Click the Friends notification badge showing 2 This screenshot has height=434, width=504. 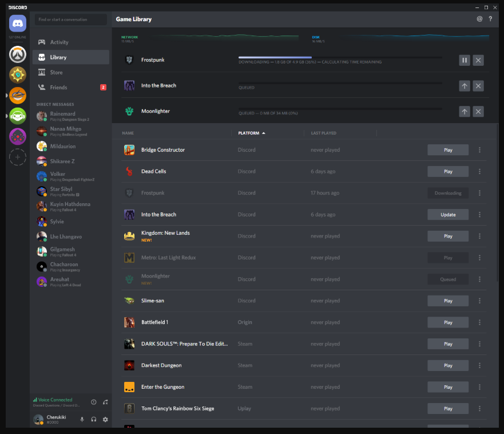[103, 87]
